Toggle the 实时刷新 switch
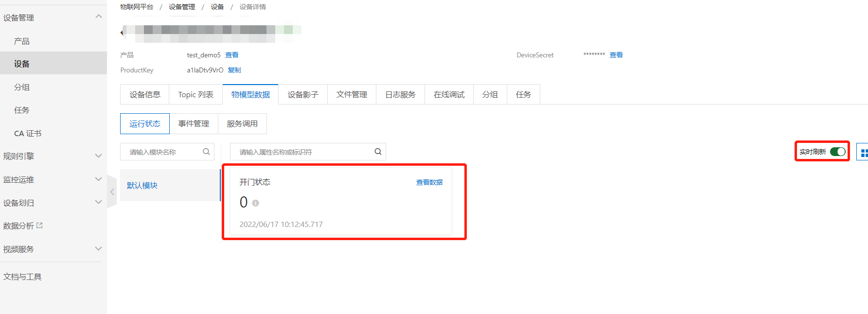Screen dimensions: 868x314 (x=837, y=152)
